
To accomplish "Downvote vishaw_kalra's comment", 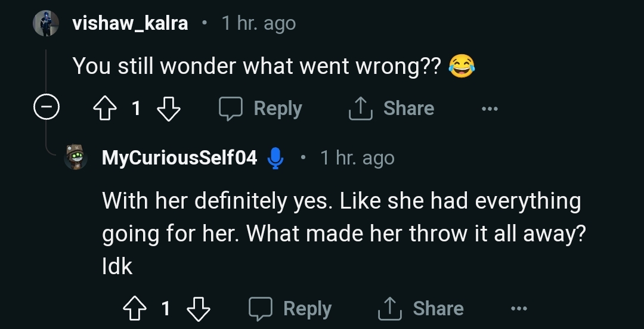I will 168,108.
